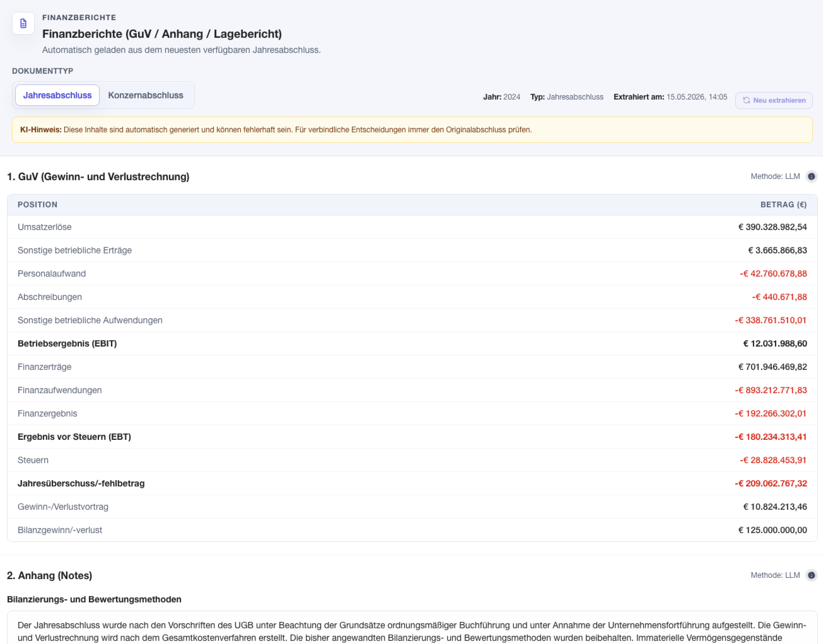Click the amount -€ 209.062.767,32

click(x=770, y=483)
